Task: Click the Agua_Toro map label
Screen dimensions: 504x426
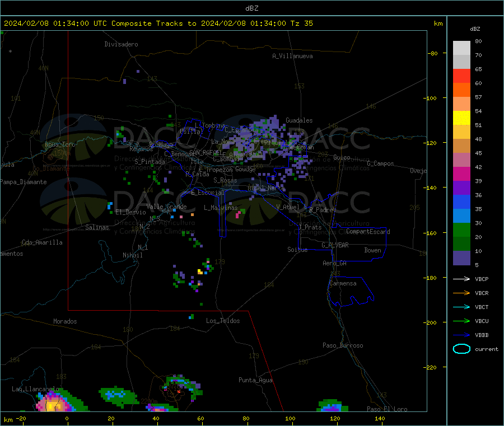Action: coord(60,144)
